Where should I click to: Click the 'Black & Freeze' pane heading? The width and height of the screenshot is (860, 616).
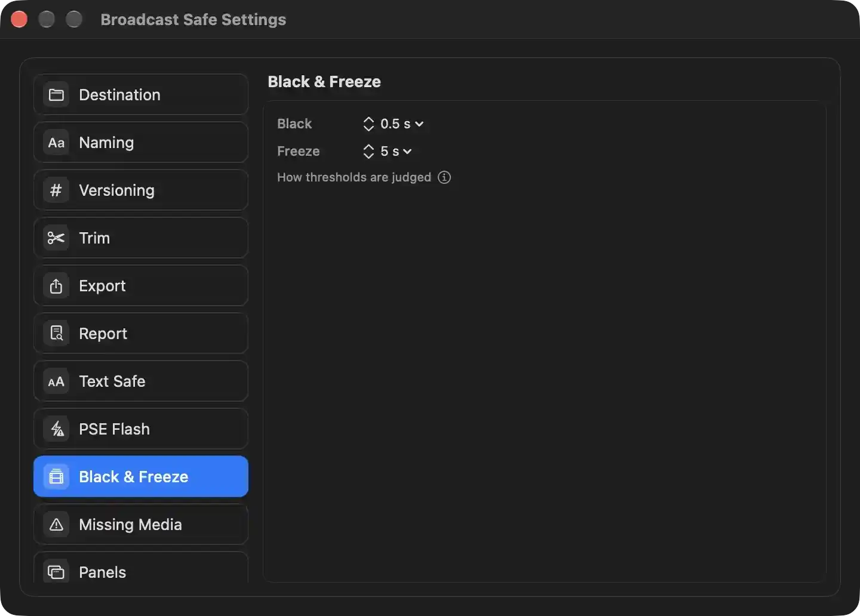pyautogui.click(x=324, y=82)
